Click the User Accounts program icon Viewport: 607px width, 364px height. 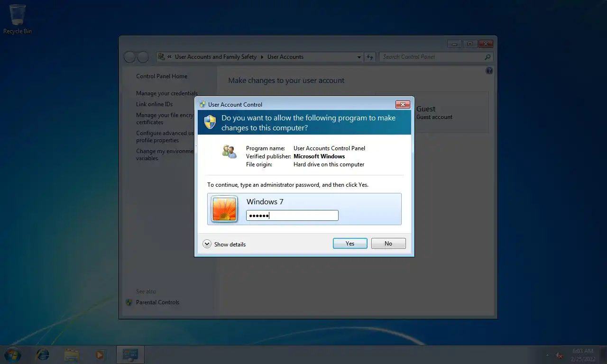[229, 152]
